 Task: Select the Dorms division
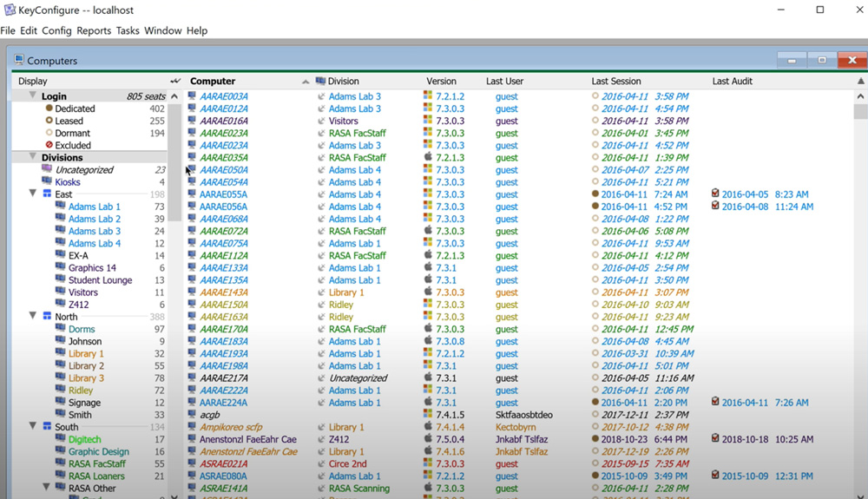pyautogui.click(x=82, y=329)
